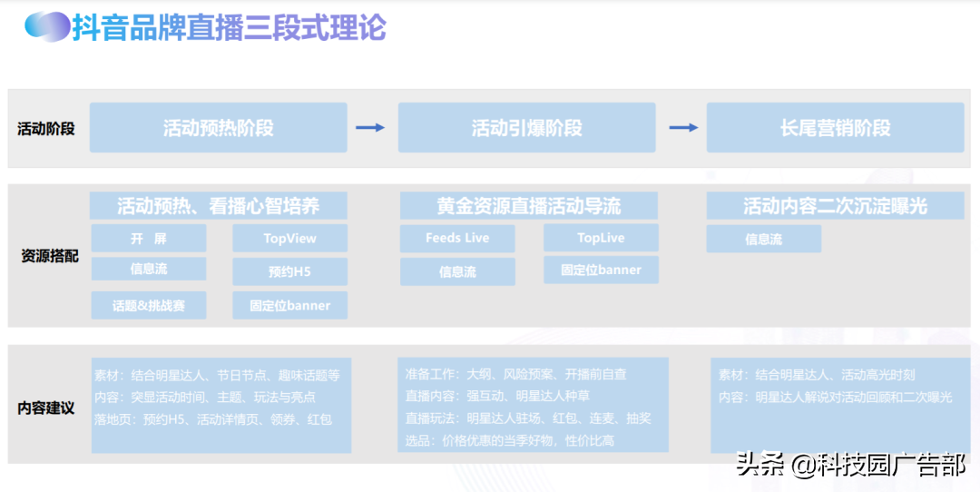Click the 资源搭配 row label

(x=49, y=256)
